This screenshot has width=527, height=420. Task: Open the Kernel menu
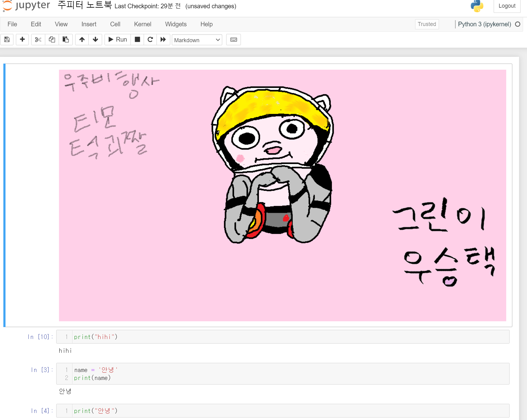click(143, 24)
